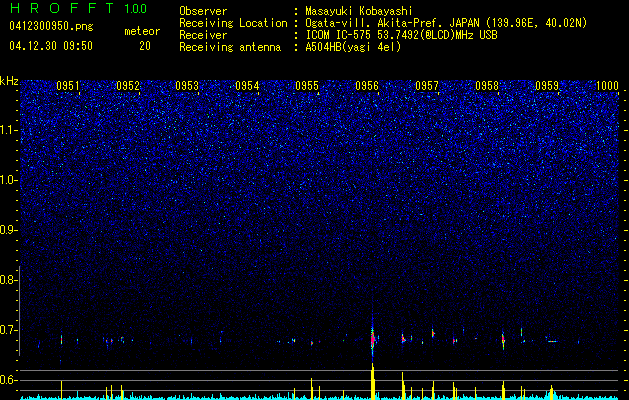Click the ICOM IC-575 receiver details
This screenshot has width=629, height=400.
(x=401, y=35)
